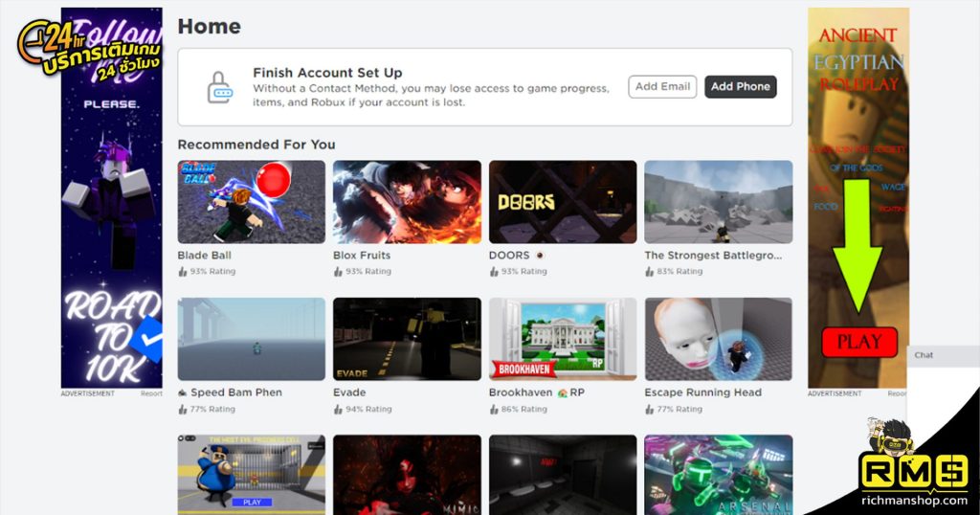This screenshot has height=515, width=980.
Task: Open The Strongest Battlegrounds thumbnail
Action: pyautogui.click(x=718, y=202)
